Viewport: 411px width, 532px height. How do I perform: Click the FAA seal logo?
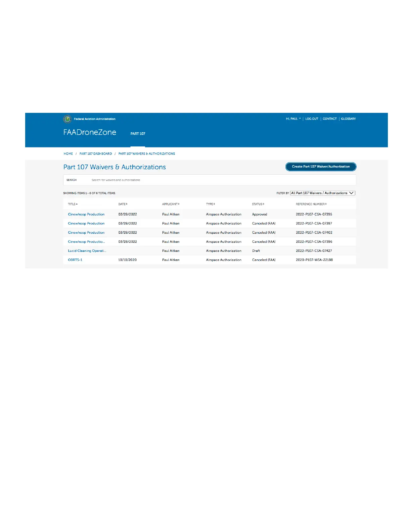point(67,119)
